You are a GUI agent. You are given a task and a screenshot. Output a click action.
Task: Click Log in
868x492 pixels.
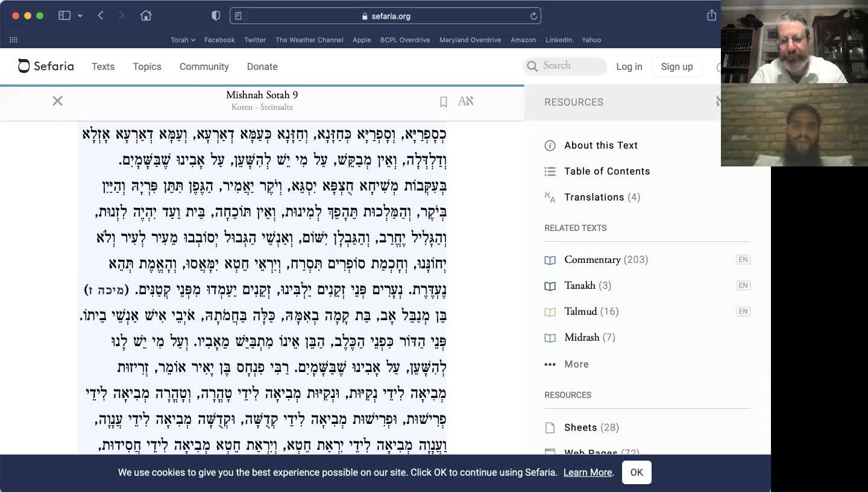(629, 67)
